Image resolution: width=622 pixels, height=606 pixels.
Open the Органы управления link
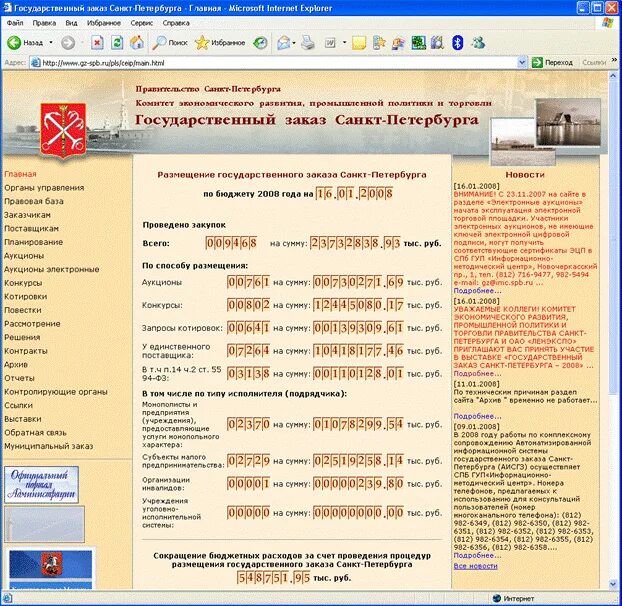(44, 188)
